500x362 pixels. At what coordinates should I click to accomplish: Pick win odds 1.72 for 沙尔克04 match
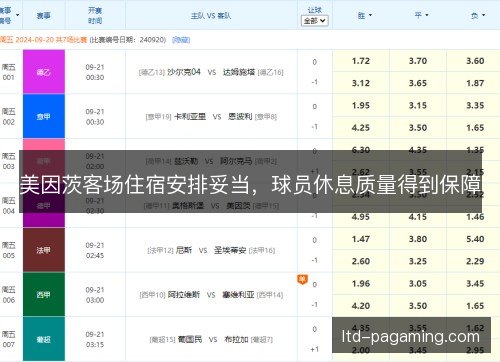point(361,61)
